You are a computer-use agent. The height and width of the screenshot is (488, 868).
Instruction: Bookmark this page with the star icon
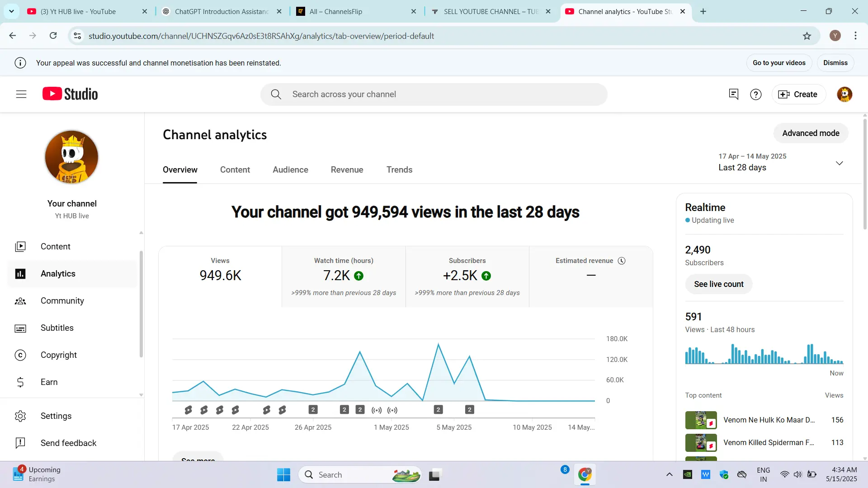[x=807, y=36]
